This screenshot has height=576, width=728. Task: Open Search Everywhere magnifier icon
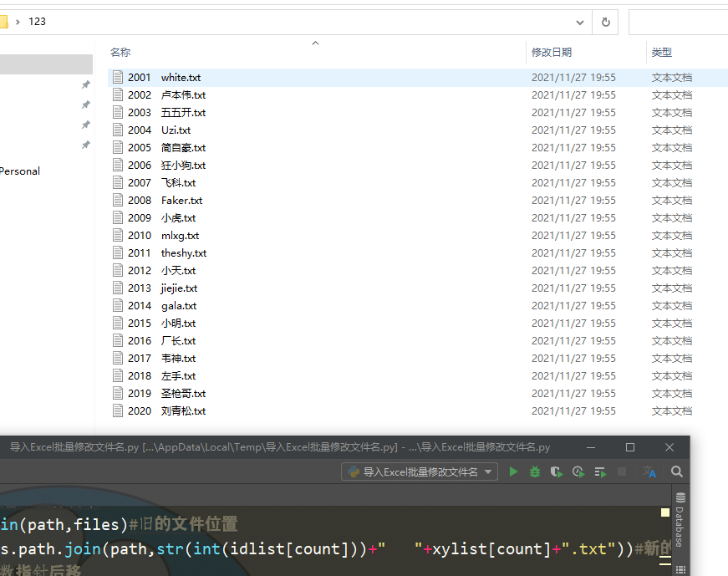tap(676, 472)
